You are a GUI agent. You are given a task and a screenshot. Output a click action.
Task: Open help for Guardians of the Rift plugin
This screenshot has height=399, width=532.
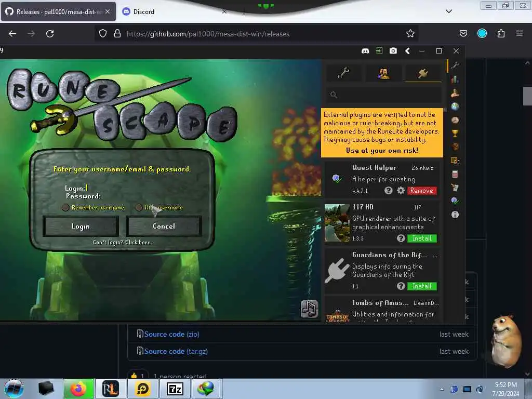pyautogui.click(x=401, y=286)
